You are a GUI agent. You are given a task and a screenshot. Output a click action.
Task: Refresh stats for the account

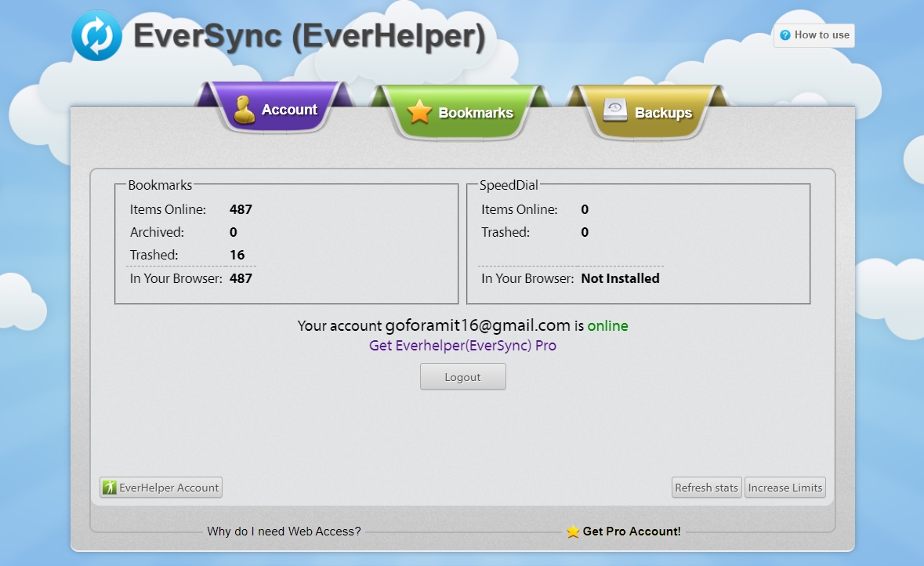pos(707,488)
